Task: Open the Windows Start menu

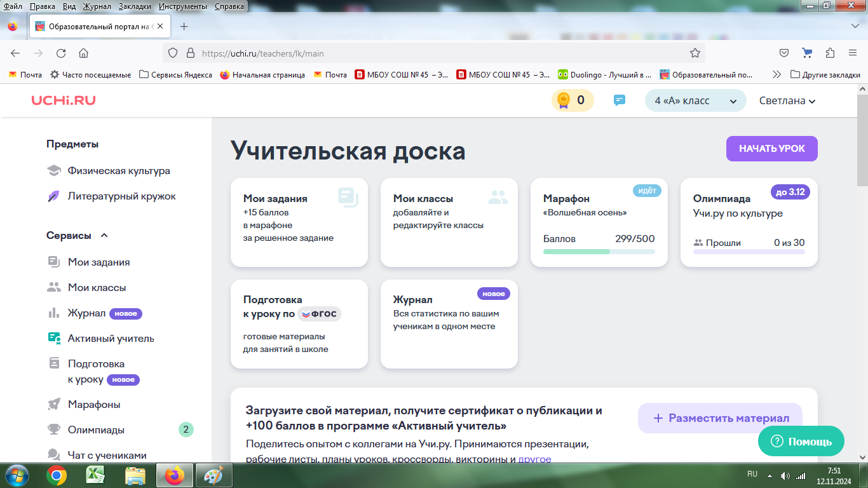Action: 16,475
